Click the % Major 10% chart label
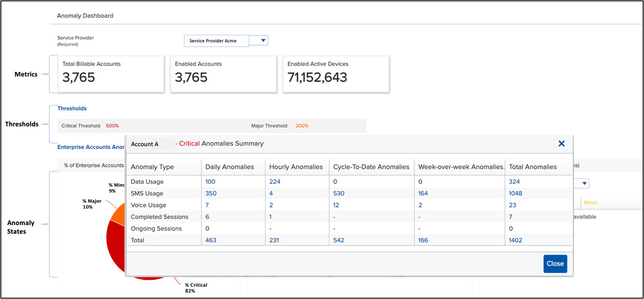The width and height of the screenshot is (644, 299). point(92,204)
